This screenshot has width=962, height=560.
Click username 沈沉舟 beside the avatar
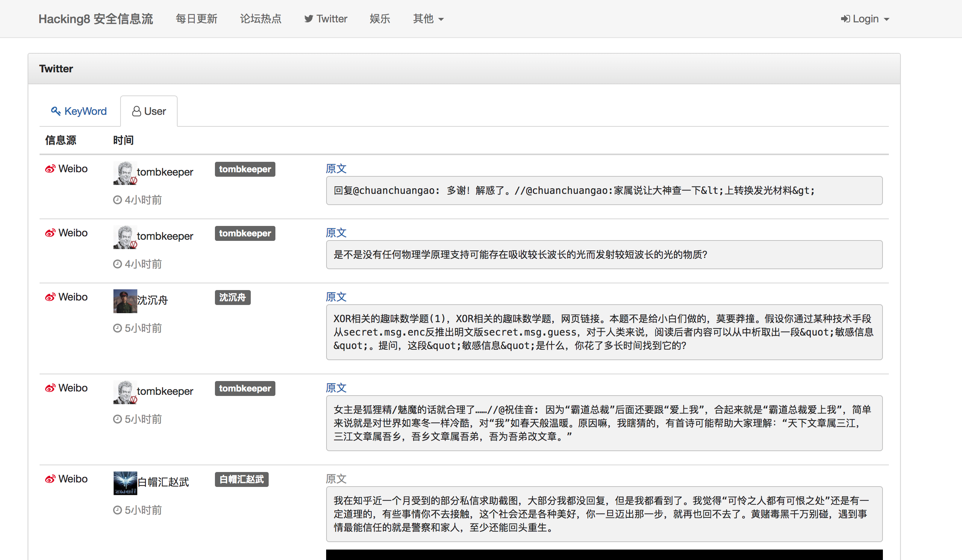coord(152,300)
